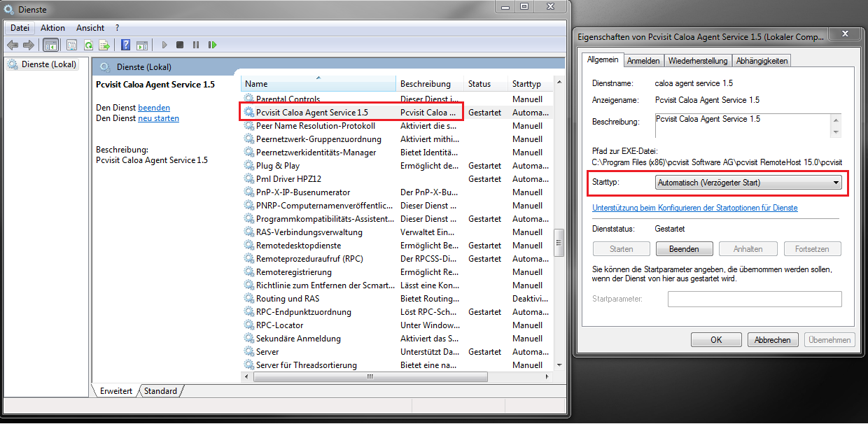Switch to the Abhängigkeiten tab

762,61
